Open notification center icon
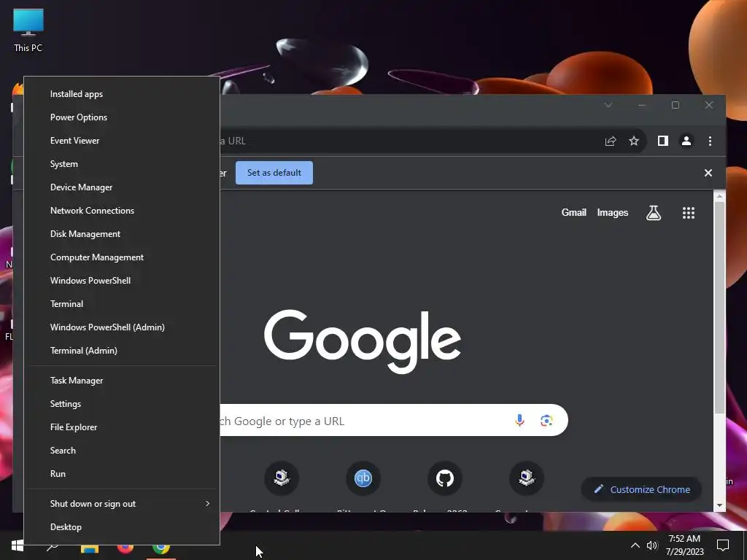Viewport: 747px width, 560px height. click(723, 545)
